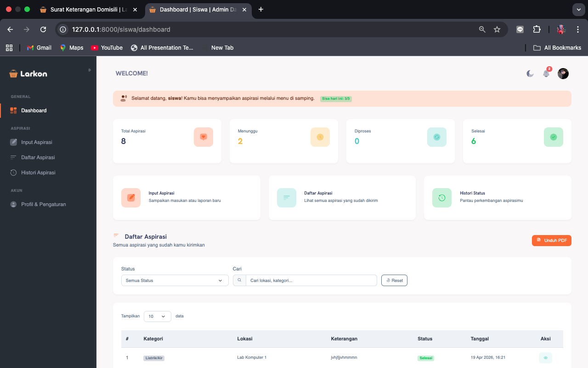Open Histori Status quick action card
The height and width of the screenshot is (368, 588).
coord(498,198)
